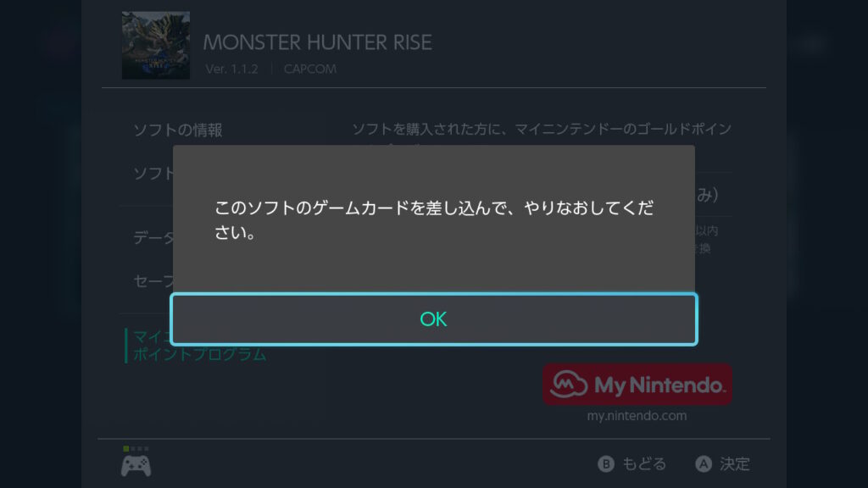Click the CAPCOM publisher label

(x=310, y=69)
